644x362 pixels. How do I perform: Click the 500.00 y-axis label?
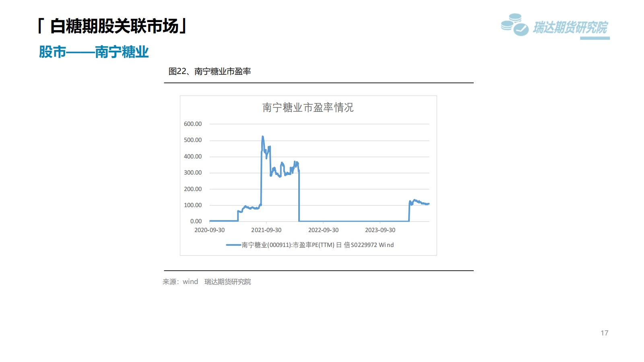tap(193, 140)
